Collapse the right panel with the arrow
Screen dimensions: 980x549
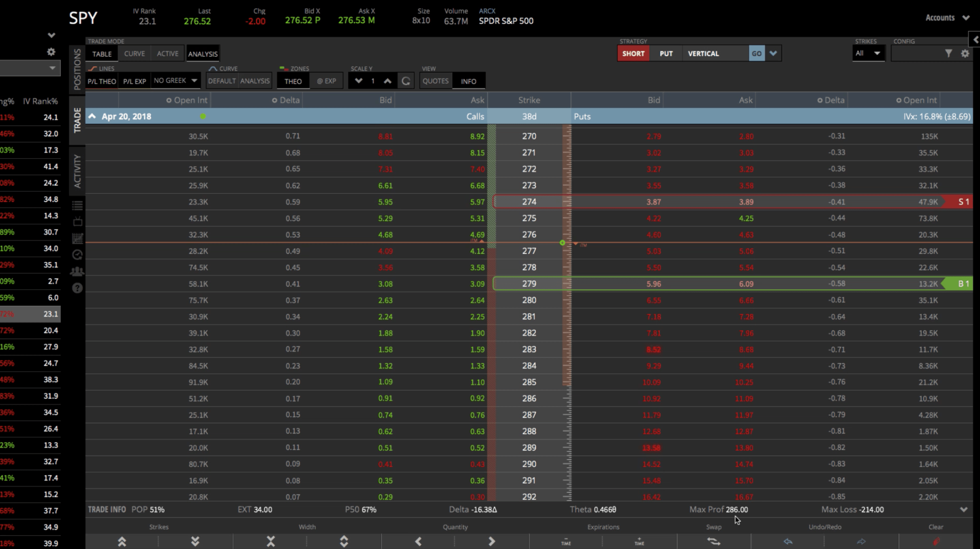976,39
